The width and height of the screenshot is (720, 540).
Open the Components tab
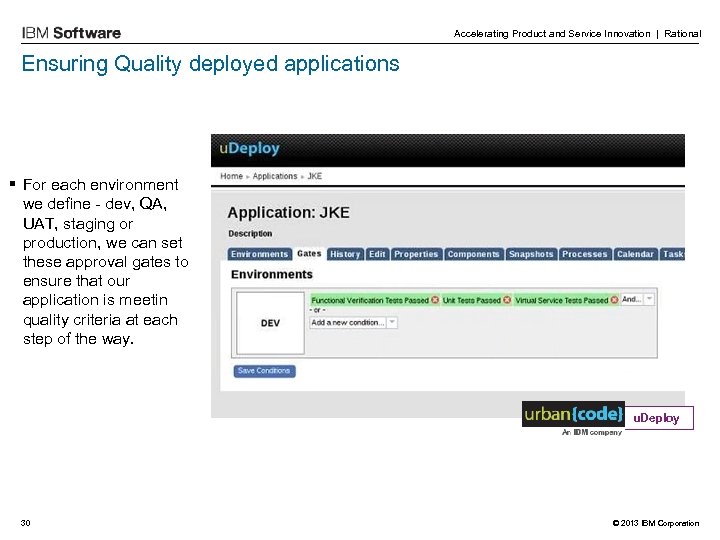click(474, 254)
